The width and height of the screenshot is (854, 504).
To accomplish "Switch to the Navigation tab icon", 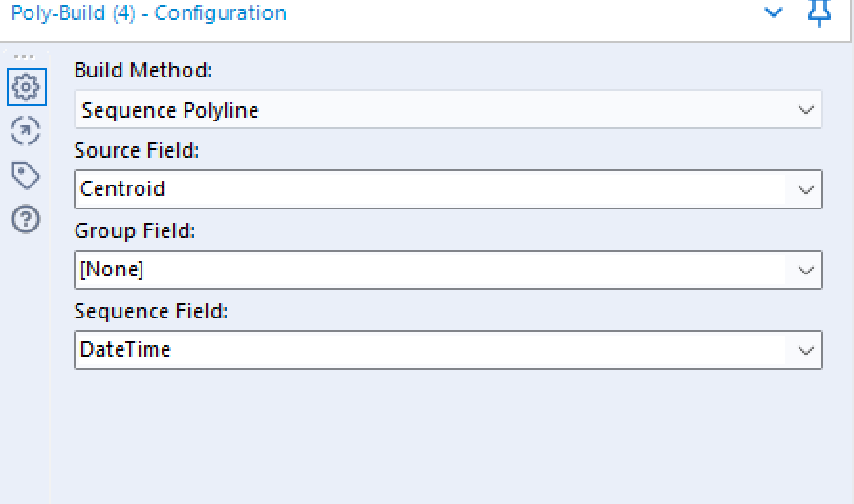I will click(x=26, y=131).
